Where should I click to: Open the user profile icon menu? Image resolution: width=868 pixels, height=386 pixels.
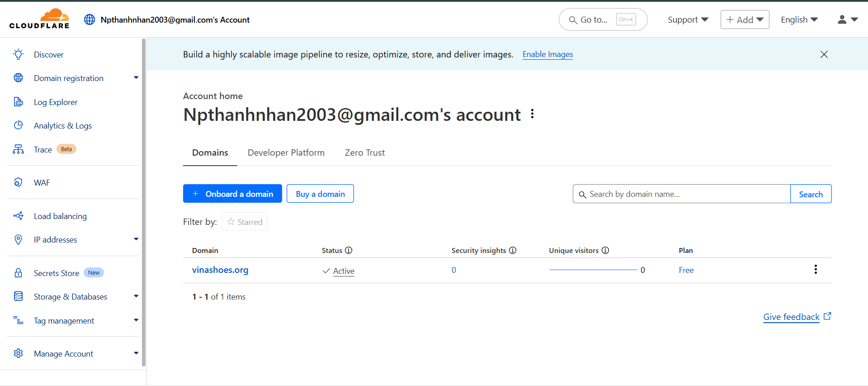(848, 19)
